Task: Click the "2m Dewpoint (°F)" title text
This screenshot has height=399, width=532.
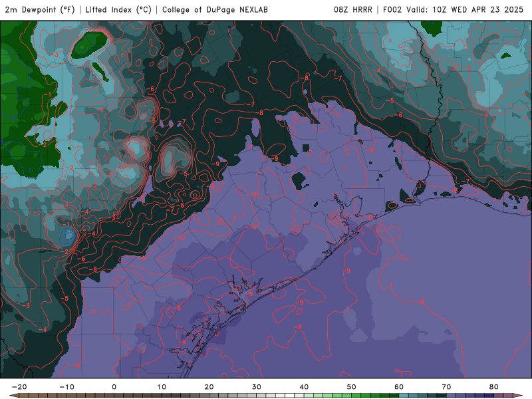Action: (40, 10)
